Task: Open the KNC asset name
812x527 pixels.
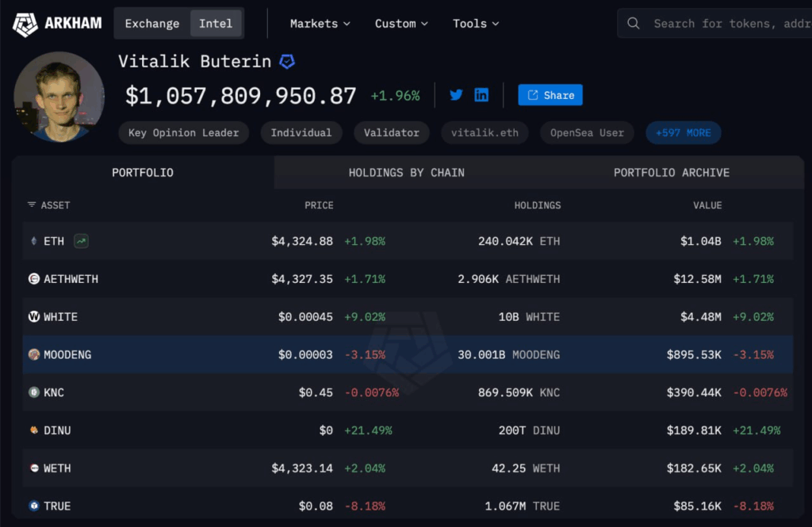Action: (54, 392)
